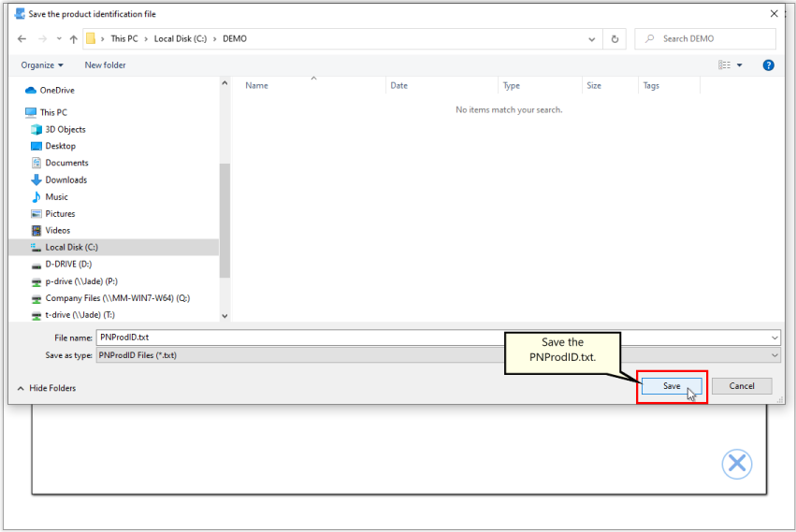
Task: Open Downloads in navigation pane
Action: click(x=59, y=180)
